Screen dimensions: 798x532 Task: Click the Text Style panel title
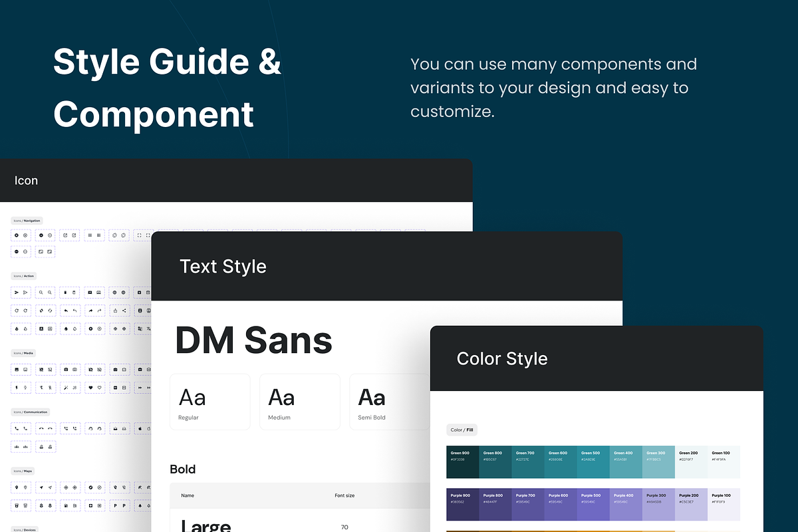(223, 267)
